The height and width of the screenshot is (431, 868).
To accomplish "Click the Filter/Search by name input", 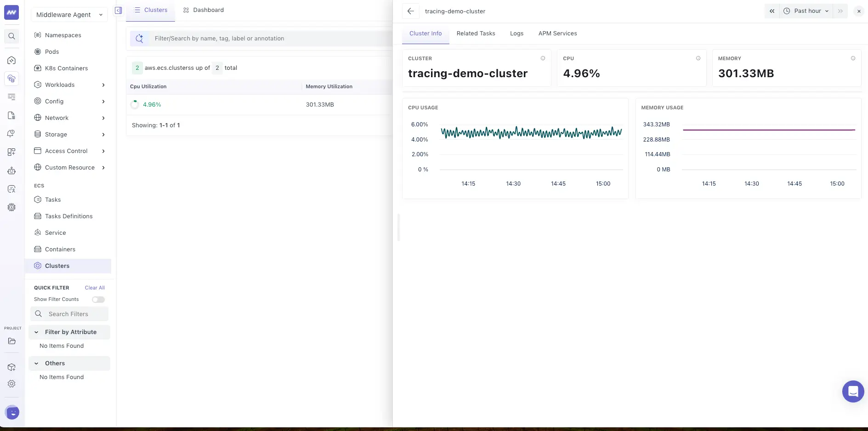I will [271, 39].
